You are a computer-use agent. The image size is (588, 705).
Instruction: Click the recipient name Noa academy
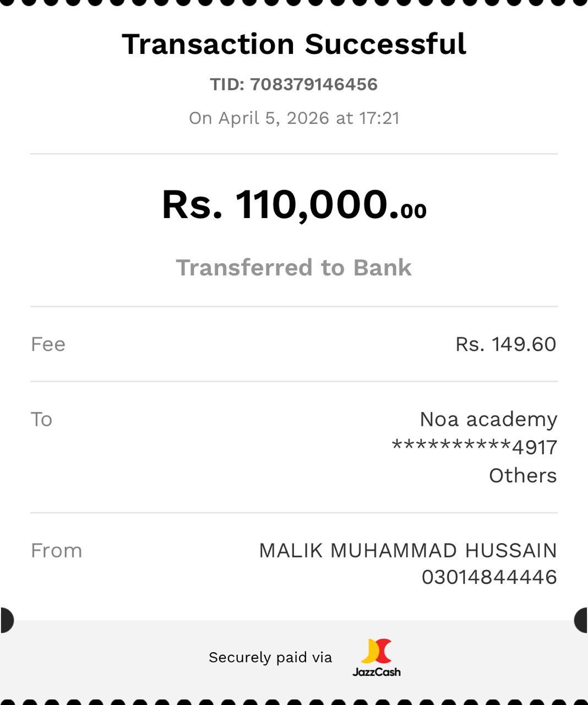click(x=488, y=420)
